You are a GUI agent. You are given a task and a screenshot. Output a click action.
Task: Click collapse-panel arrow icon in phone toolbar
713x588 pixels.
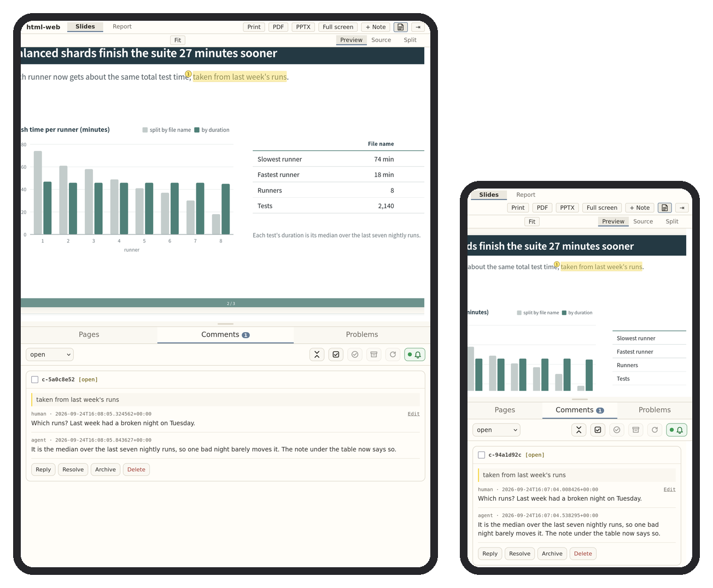click(x=682, y=208)
